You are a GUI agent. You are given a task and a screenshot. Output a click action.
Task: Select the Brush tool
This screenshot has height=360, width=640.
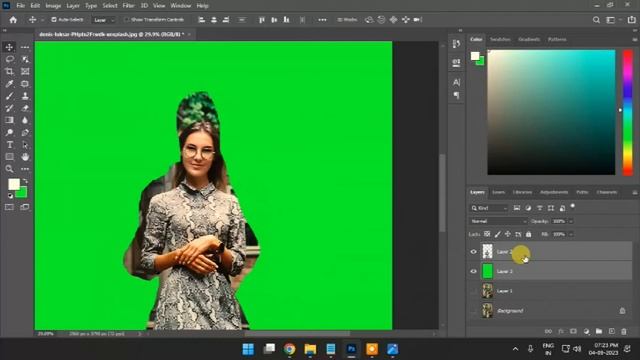[9, 96]
